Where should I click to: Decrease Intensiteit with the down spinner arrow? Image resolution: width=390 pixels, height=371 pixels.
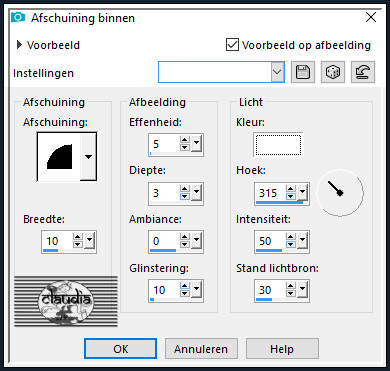pyautogui.click(x=291, y=244)
